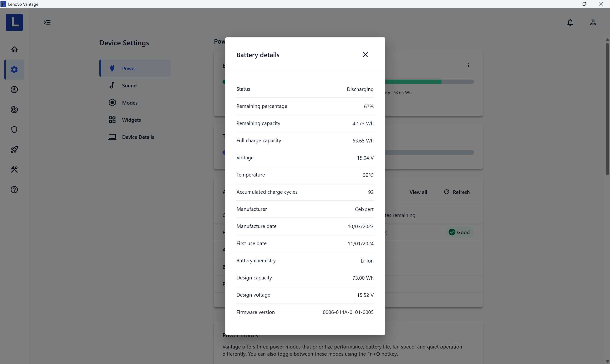Click the first use date 11/01/2024

(360, 243)
